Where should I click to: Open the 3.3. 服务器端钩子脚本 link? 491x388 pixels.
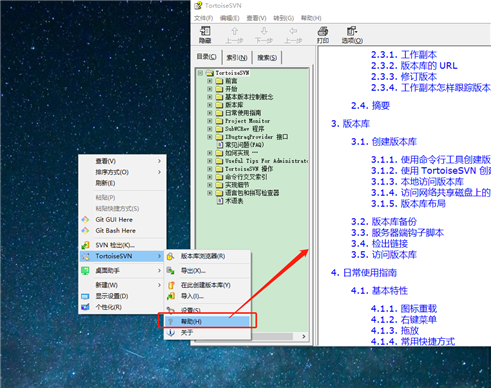[x=397, y=233]
